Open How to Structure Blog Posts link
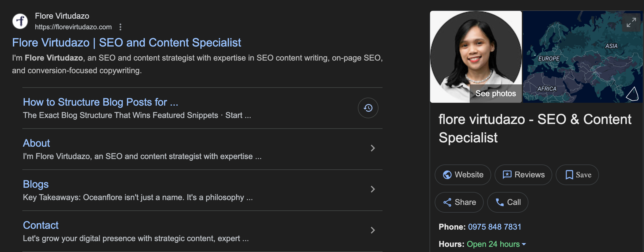Viewport: 644px width, 252px height. pos(100,102)
